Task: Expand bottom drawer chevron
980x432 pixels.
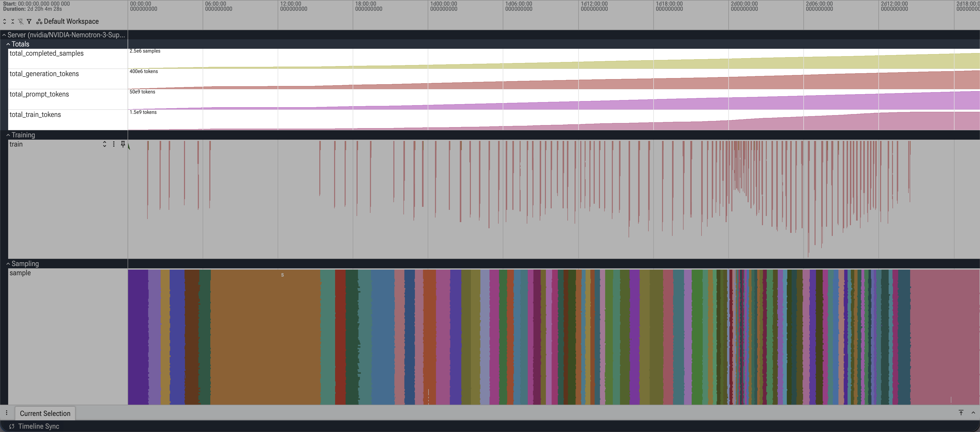Action: pyautogui.click(x=973, y=413)
